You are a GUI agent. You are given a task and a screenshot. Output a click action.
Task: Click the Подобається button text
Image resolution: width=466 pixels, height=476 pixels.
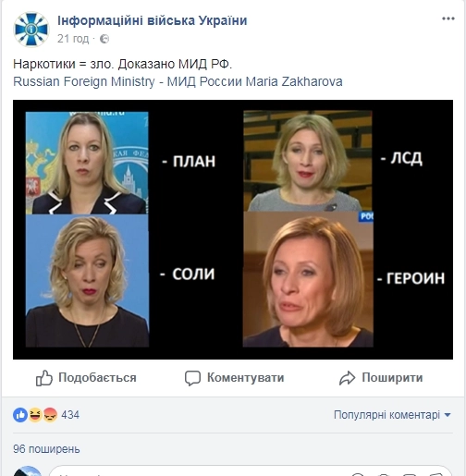(97, 378)
